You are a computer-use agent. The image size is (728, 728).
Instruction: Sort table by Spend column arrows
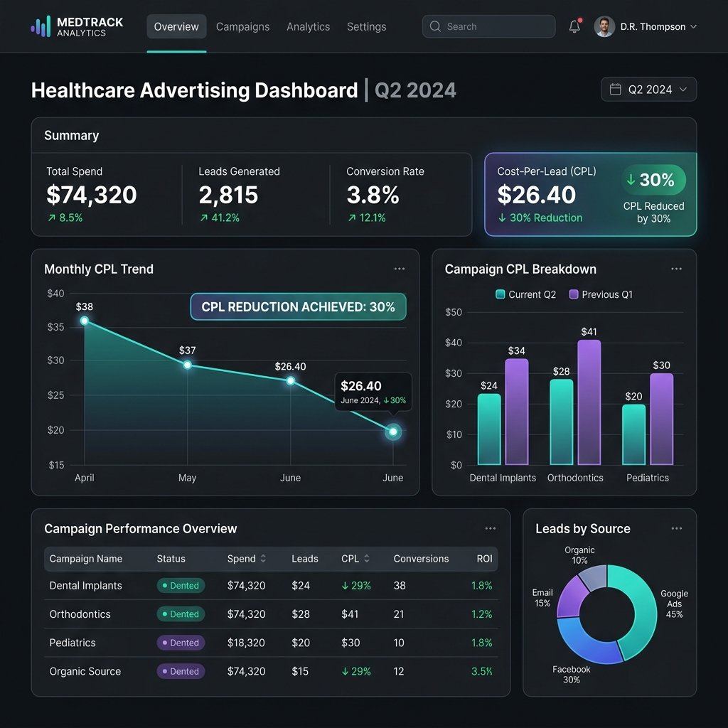pyautogui.click(x=263, y=559)
